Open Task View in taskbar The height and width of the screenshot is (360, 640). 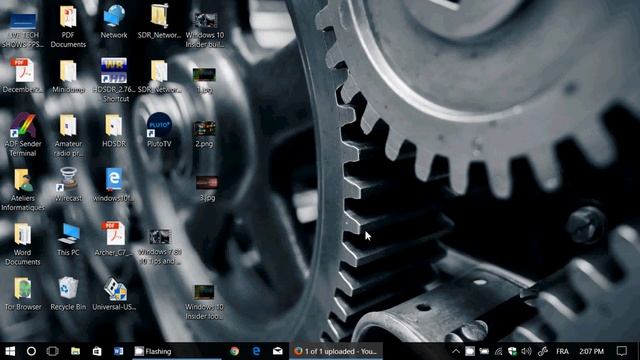click(x=53, y=351)
